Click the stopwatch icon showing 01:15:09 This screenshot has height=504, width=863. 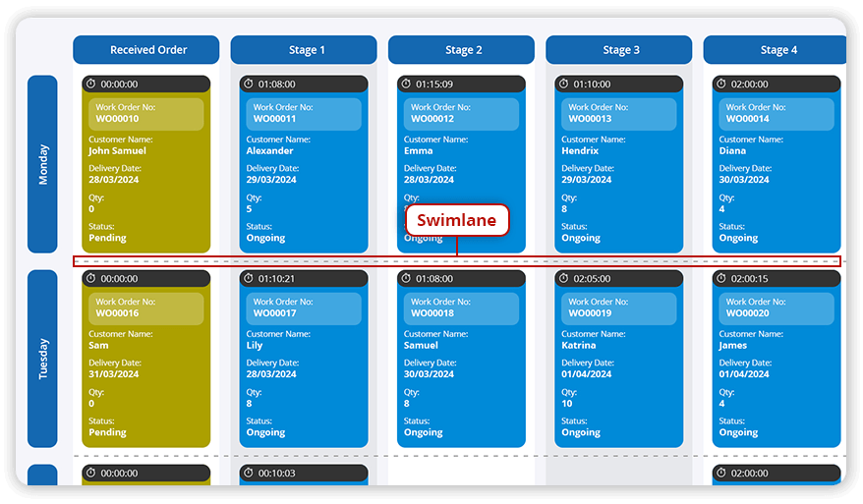(x=406, y=84)
